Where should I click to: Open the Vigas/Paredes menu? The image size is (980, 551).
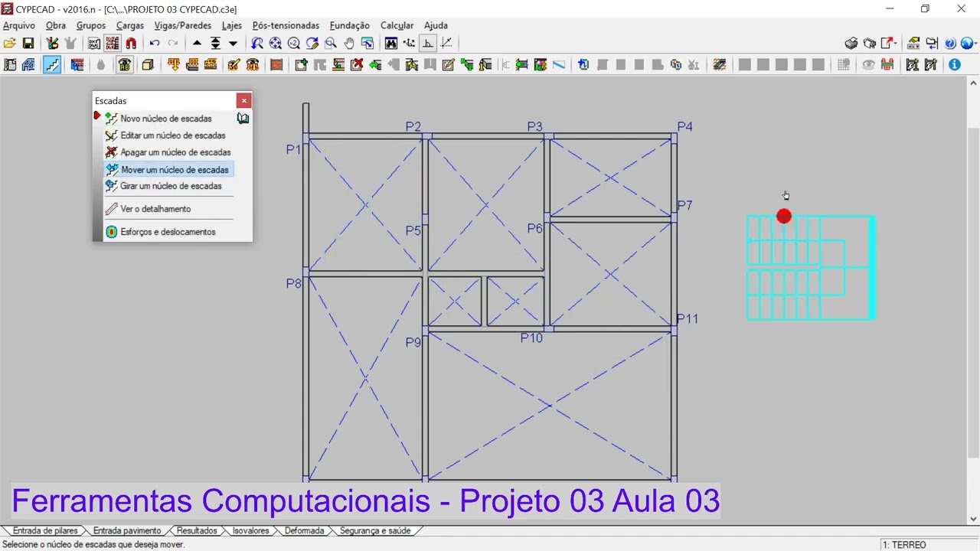click(x=183, y=25)
